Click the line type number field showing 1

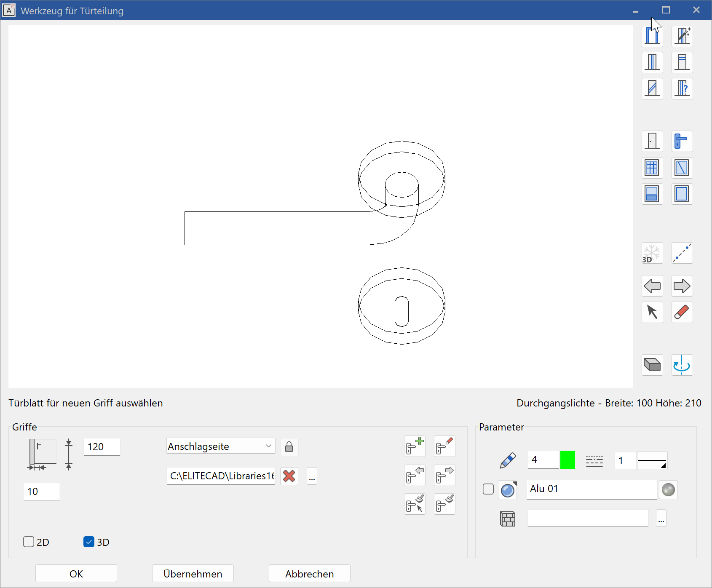[x=625, y=461]
